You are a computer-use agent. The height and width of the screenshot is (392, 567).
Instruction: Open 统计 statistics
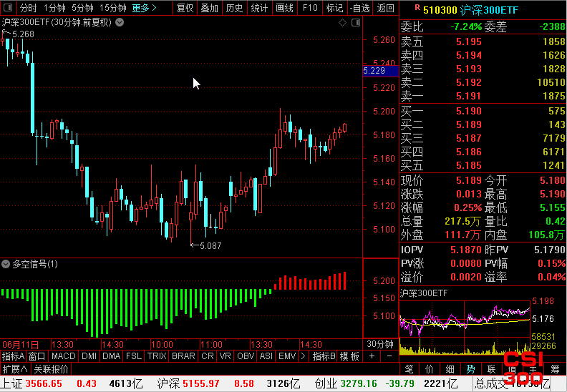pyautogui.click(x=259, y=8)
